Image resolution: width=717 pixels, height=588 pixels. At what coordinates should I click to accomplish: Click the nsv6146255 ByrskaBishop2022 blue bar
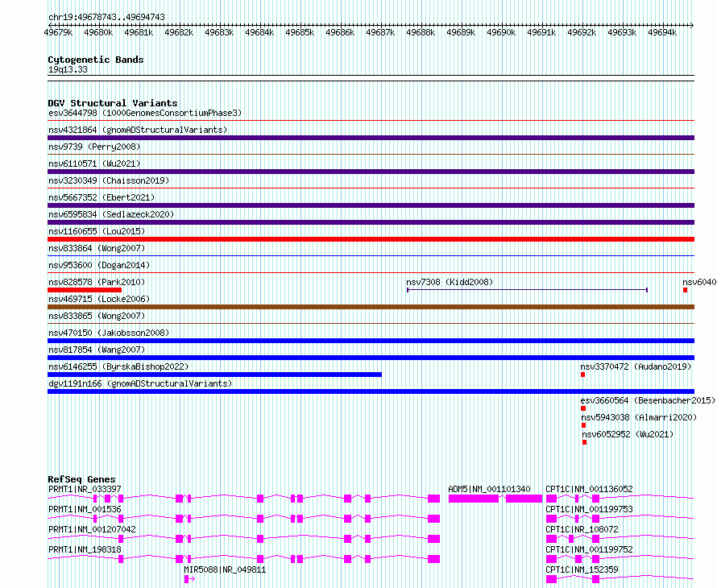(x=214, y=375)
